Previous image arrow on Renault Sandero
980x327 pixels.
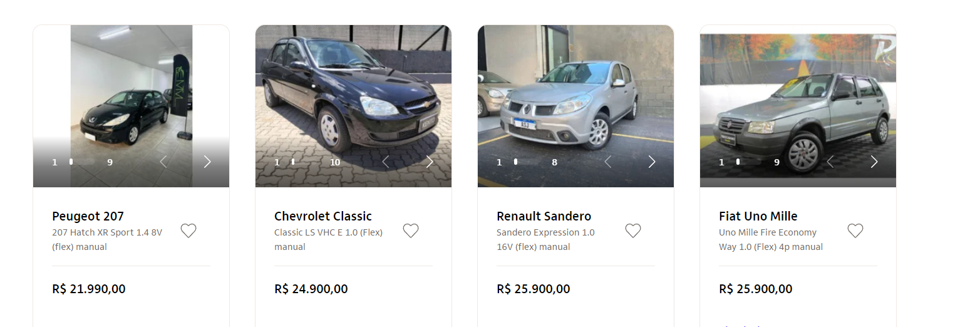click(x=608, y=162)
